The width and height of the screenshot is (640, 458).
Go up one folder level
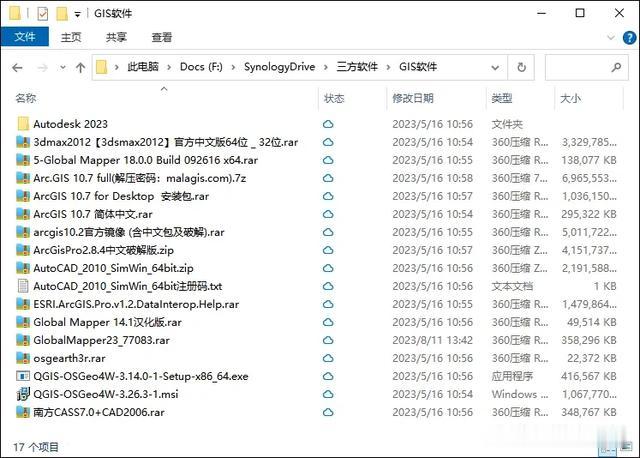coord(80,67)
